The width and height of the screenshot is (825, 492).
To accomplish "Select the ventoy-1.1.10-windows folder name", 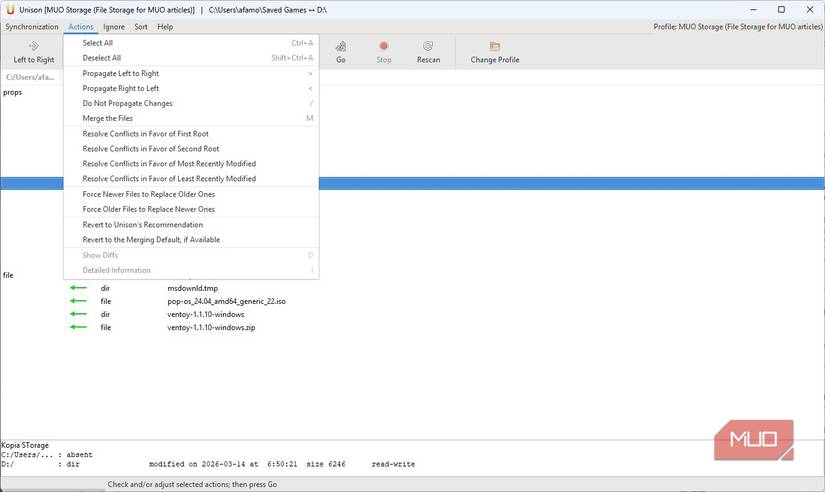I will 206,314.
